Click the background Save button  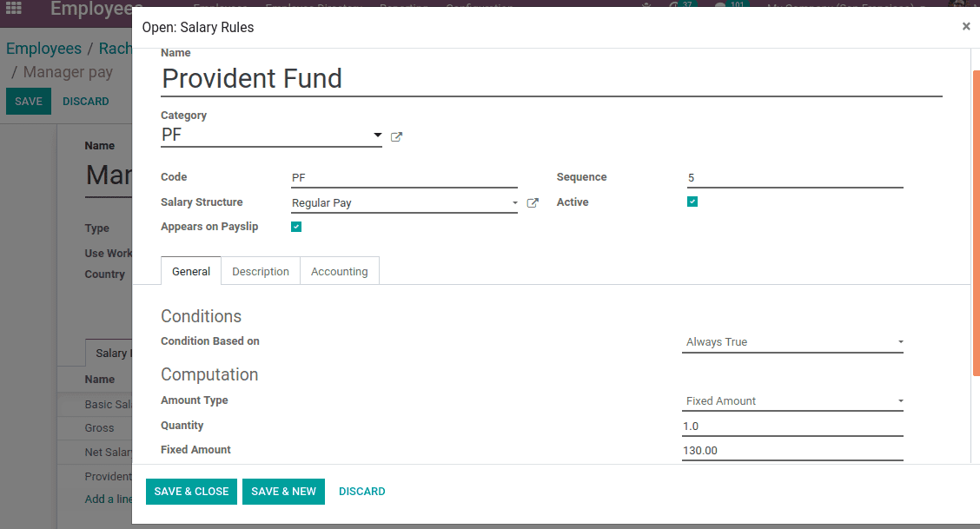29,101
